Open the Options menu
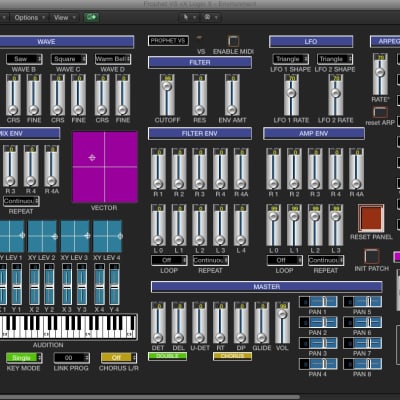 tap(29, 17)
